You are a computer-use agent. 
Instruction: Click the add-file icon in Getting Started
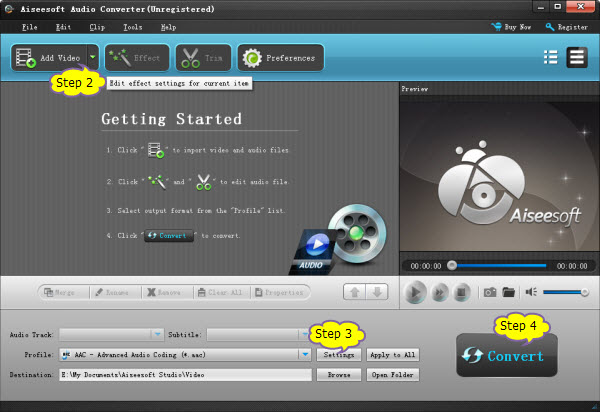156,150
